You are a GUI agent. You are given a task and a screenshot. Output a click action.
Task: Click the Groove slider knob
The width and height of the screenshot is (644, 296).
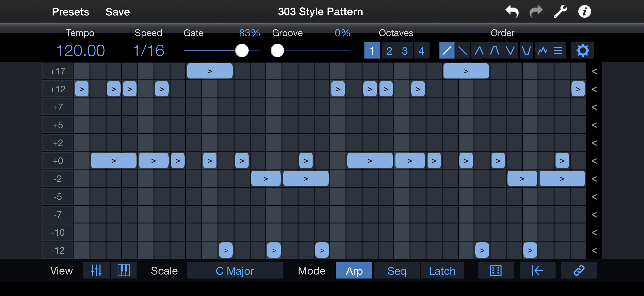point(277,51)
